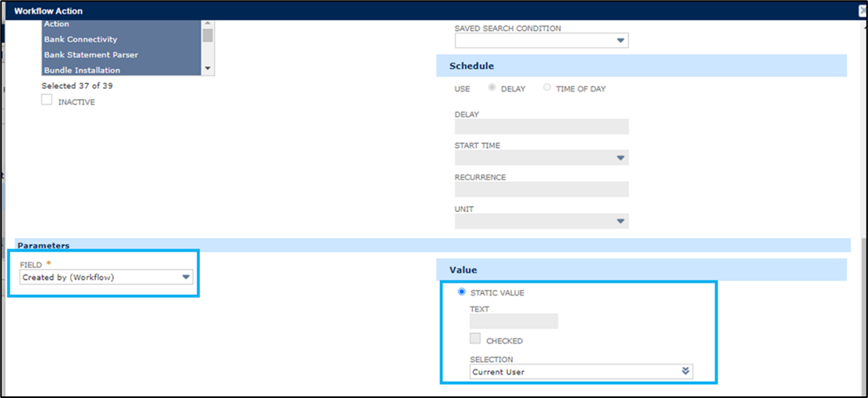Click the Recurrence input field
868x398 pixels.
point(541,189)
